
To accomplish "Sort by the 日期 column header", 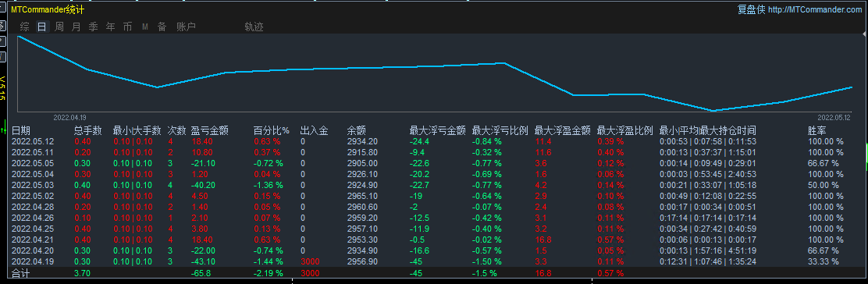I will (22, 130).
